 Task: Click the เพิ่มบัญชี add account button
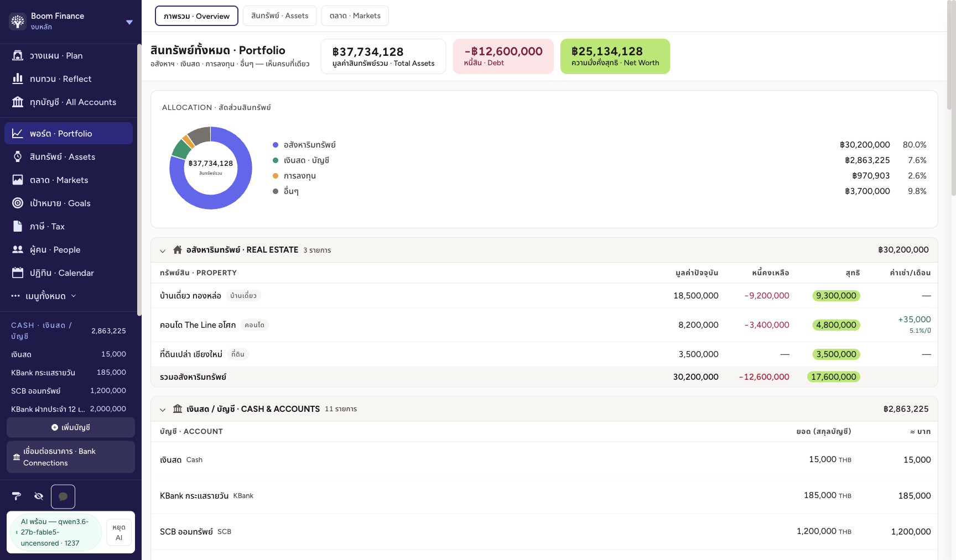[x=71, y=427]
